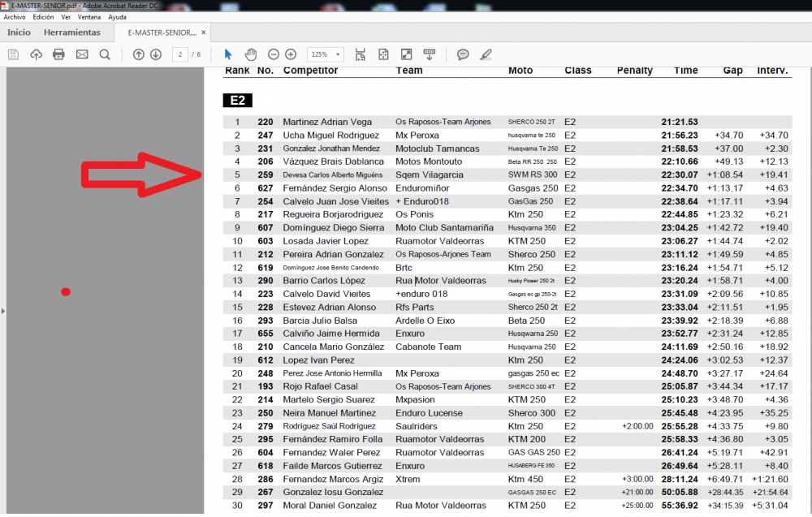The image size is (812, 517).
Task: Open the search magnifier tool
Action: [x=105, y=54]
